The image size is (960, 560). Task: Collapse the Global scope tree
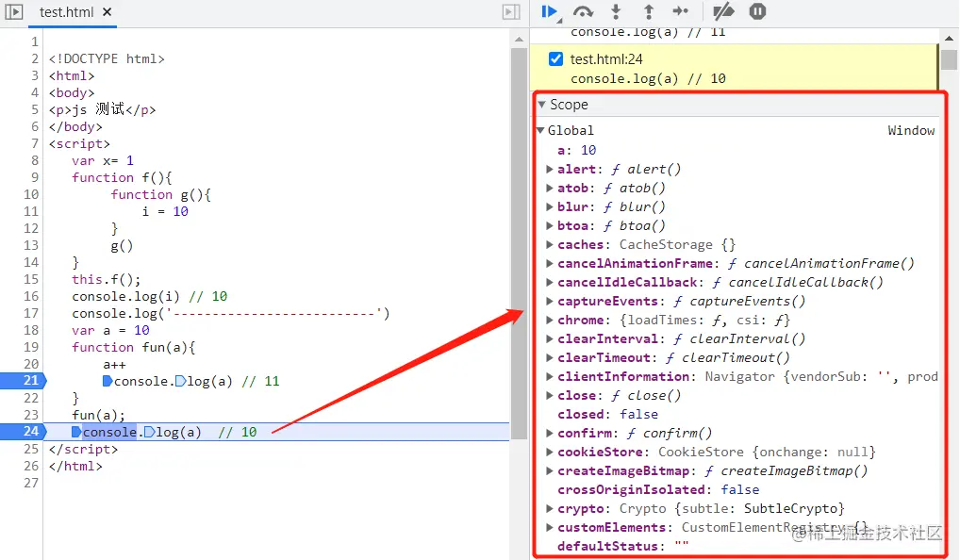pos(540,130)
